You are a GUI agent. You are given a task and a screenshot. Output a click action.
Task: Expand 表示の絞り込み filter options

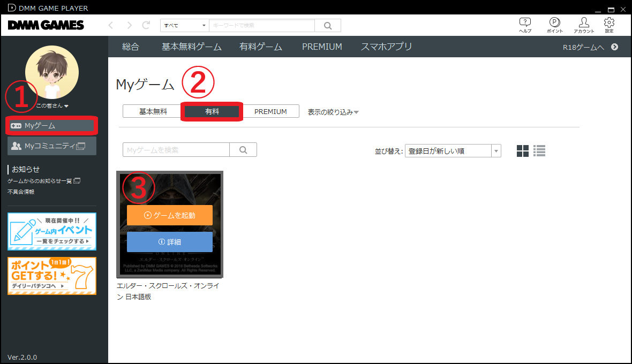click(x=333, y=112)
